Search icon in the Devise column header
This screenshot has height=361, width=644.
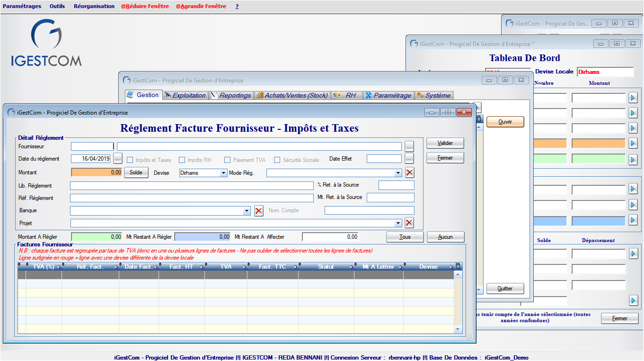click(x=451, y=268)
